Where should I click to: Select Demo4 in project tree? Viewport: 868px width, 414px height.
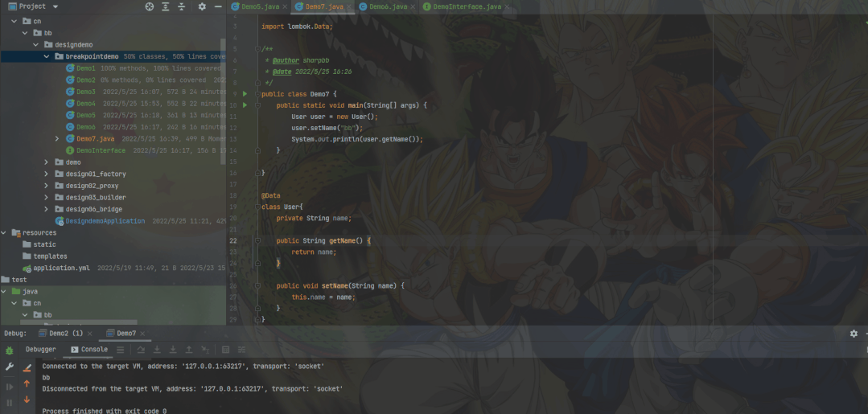coord(86,104)
